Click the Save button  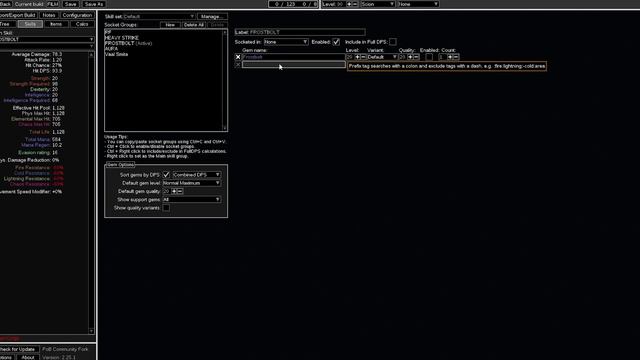click(x=71, y=4)
